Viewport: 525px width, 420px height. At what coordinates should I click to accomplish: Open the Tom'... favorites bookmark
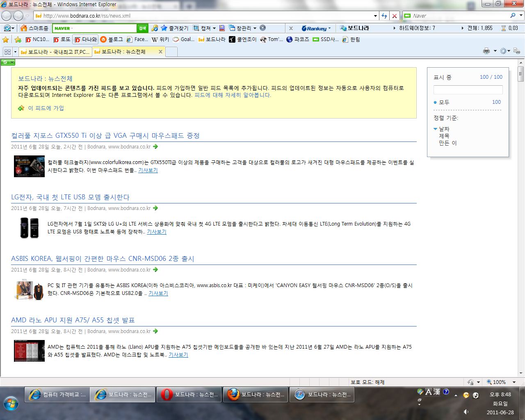(x=272, y=40)
